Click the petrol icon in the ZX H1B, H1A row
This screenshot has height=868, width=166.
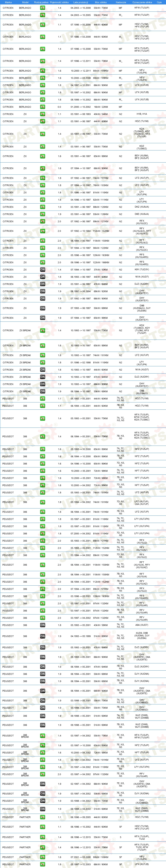click(x=42, y=114)
